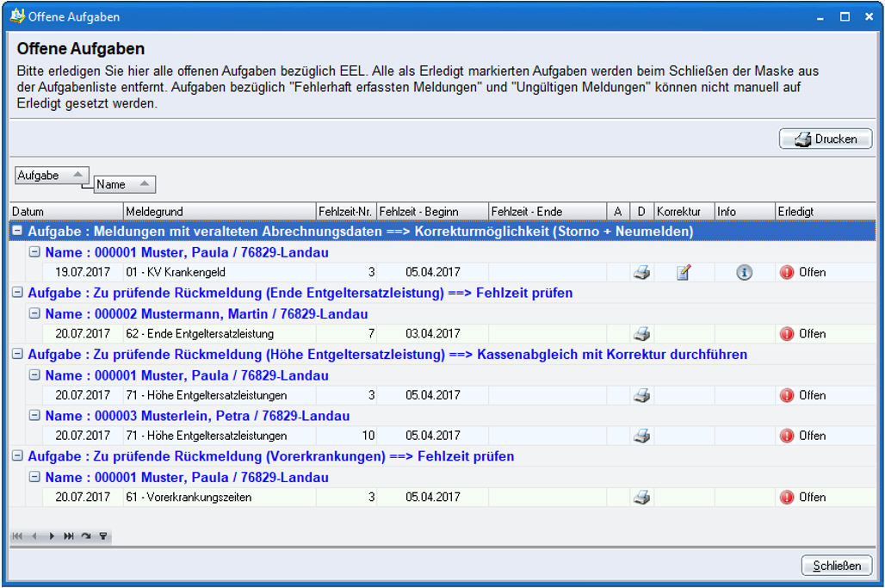Show info for the KV Krankengeld entry
885x588 pixels.
[x=744, y=273]
